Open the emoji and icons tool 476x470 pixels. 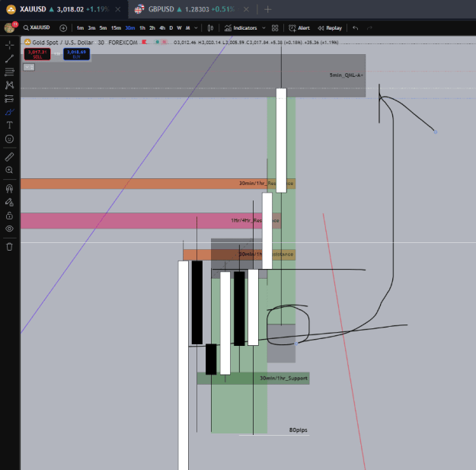coord(9,139)
